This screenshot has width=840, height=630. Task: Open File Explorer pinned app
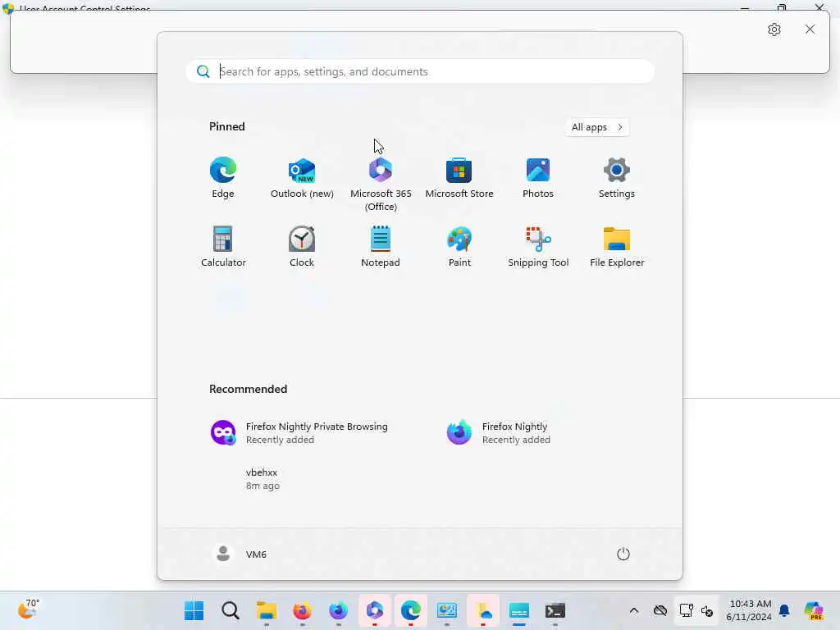(617, 247)
